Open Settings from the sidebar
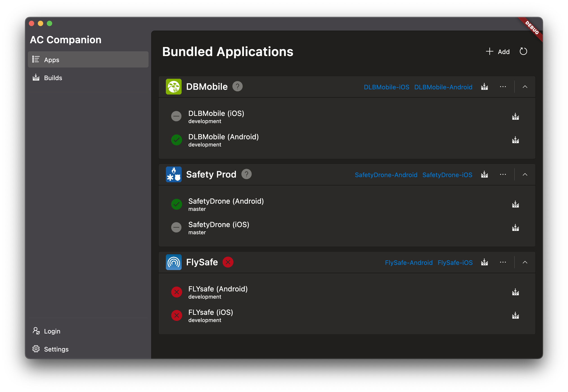The width and height of the screenshot is (568, 392). (56, 349)
